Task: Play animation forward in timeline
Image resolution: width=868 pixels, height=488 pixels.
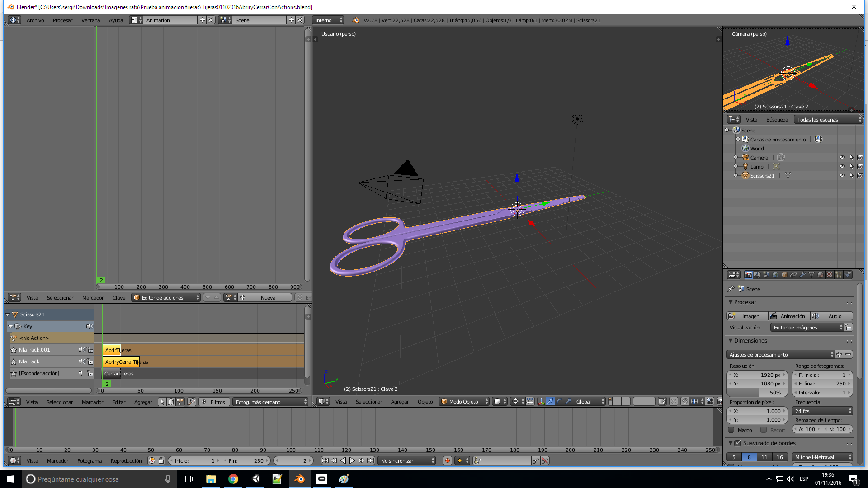Action: [x=352, y=461]
